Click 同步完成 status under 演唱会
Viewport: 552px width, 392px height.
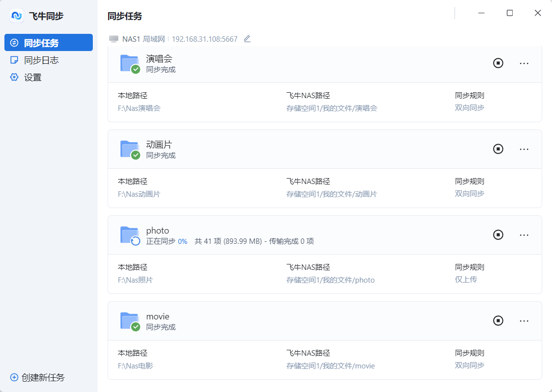click(x=161, y=70)
